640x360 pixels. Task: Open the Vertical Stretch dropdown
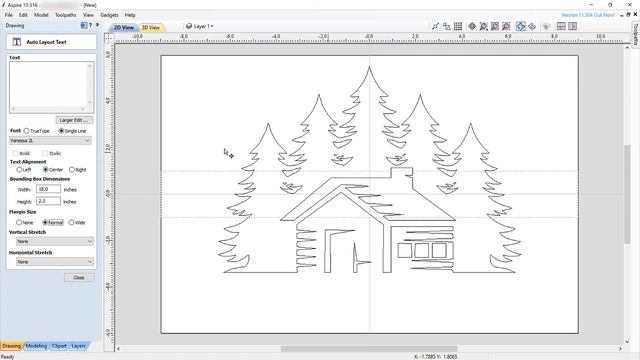tap(55, 241)
